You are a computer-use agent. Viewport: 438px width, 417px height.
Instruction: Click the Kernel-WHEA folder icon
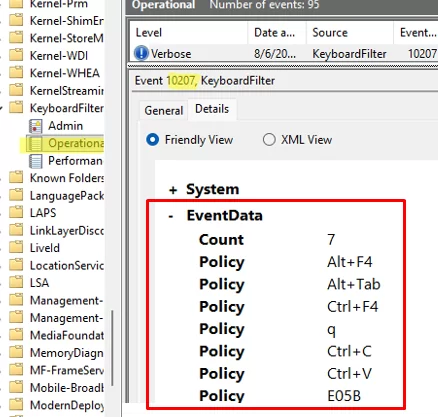(x=16, y=73)
